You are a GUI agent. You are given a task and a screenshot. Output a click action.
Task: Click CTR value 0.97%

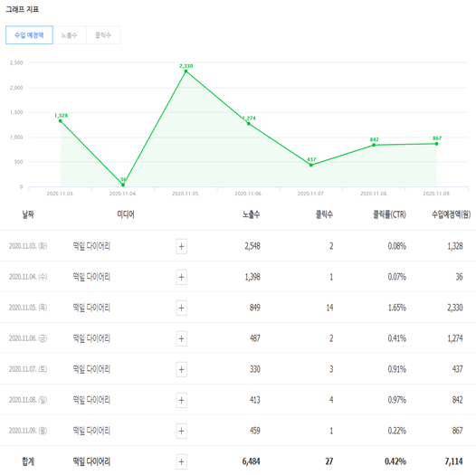point(397,400)
